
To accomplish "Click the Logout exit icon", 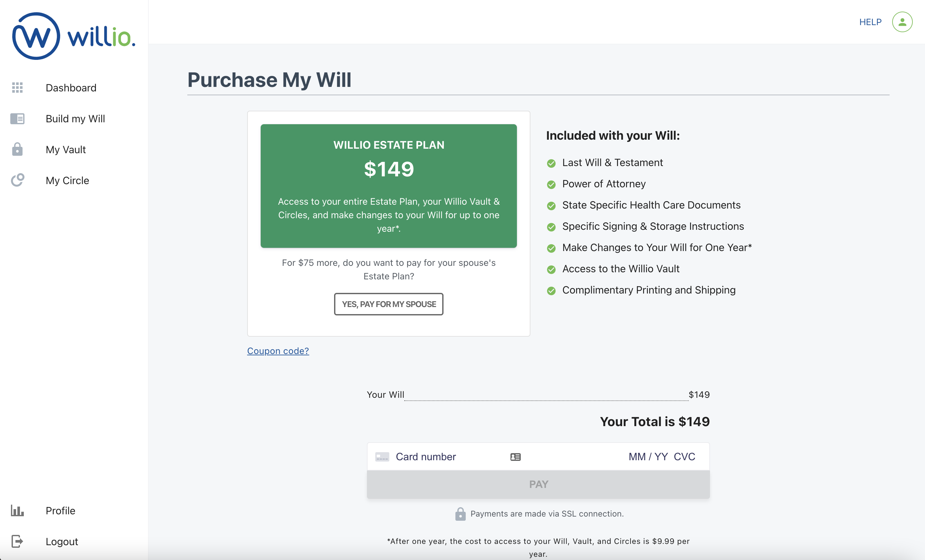I will tap(17, 541).
